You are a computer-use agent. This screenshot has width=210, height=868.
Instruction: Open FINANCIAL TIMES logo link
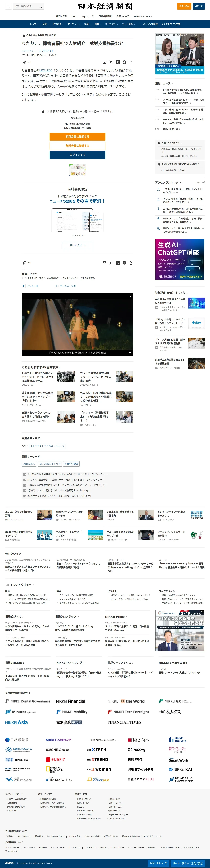[124, 722]
